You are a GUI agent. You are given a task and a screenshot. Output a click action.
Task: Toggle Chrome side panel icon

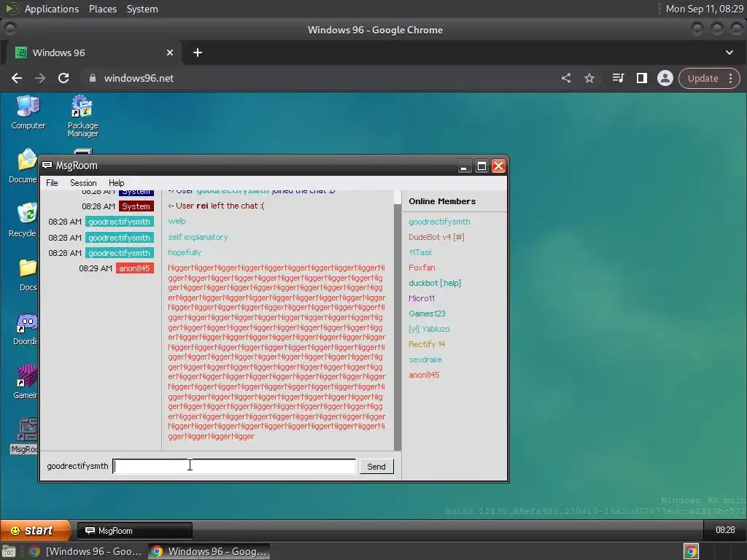(x=642, y=78)
